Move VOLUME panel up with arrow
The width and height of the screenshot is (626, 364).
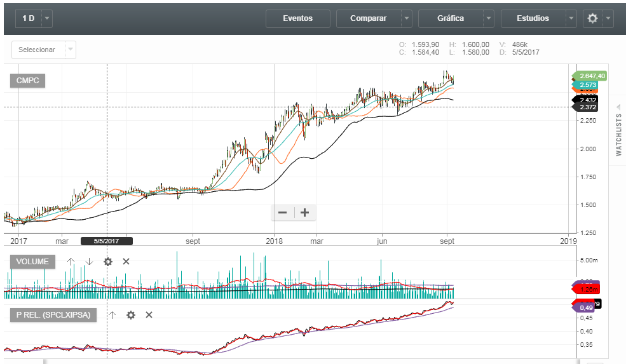(71, 262)
